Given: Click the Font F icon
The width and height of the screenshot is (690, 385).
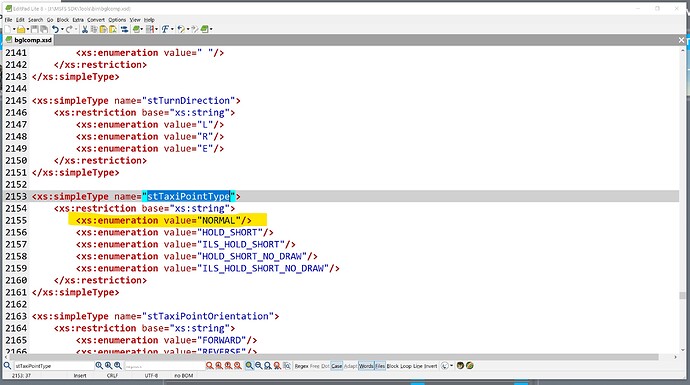Looking at the screenshot, I should (x=165, y=29).
